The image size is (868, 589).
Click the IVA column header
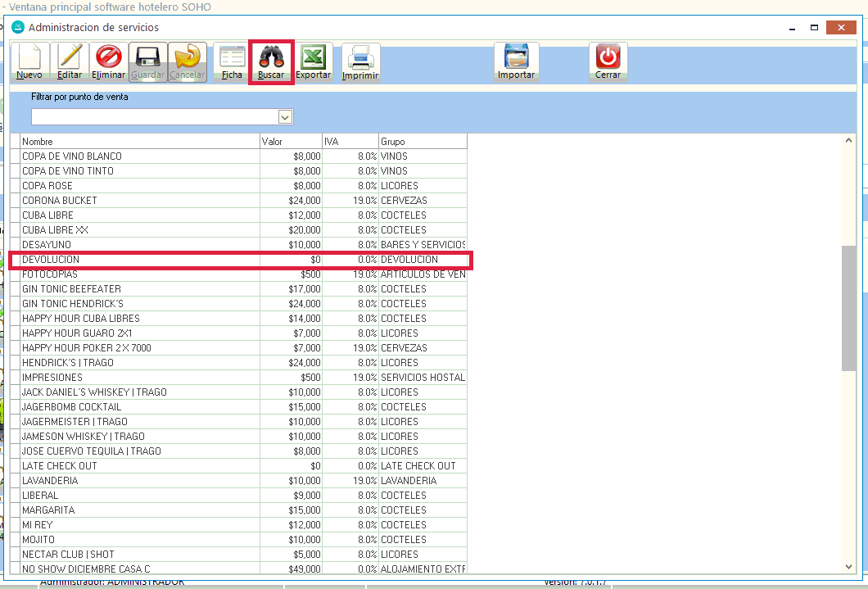tap(350, 142)
